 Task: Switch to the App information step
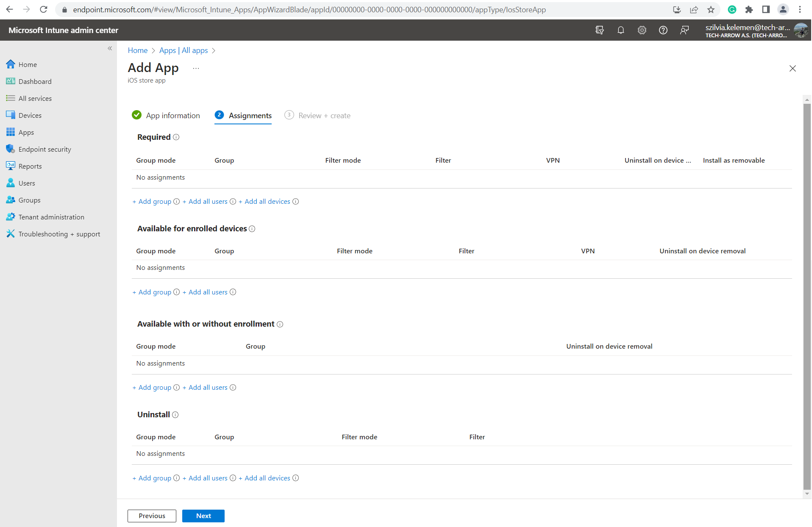pyautogui.click(x=172, y=116)
